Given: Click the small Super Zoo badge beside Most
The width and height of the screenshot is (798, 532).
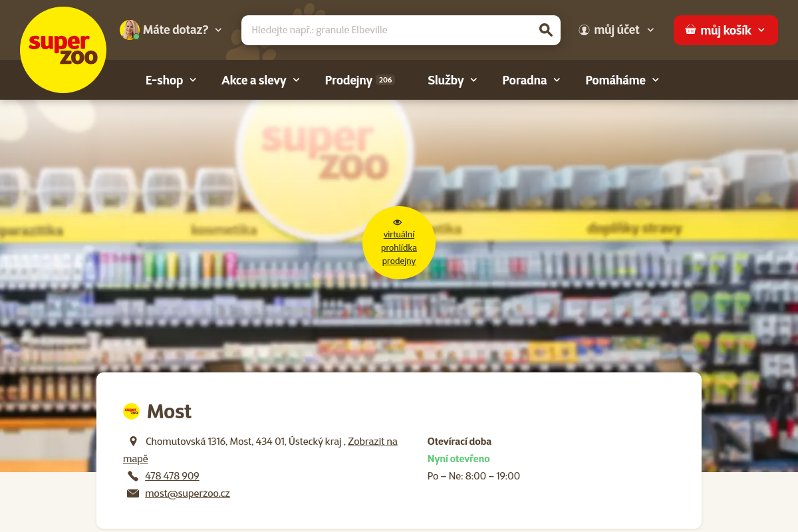Looking at the screenshot, I should [131, 412].
